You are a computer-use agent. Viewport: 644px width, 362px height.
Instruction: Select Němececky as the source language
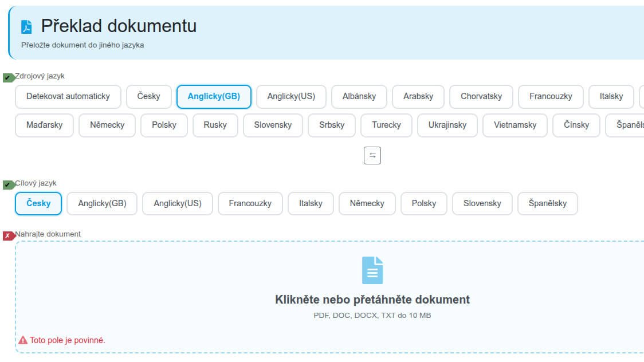pyautogui.click(x=107, y=125)
